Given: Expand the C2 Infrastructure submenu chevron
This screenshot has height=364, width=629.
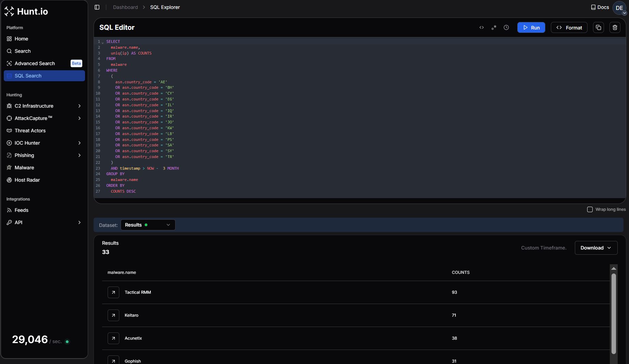Looking at the screenshot, I should point(80,106).
